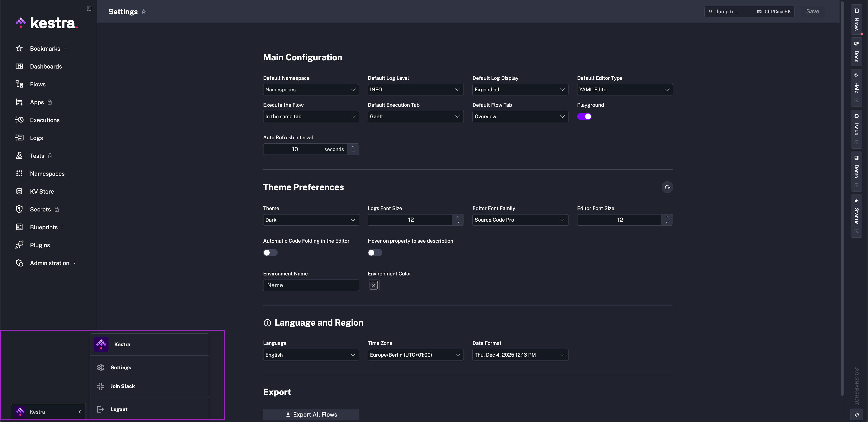Screen dimensions: 868x422
Task: Reset Theme Preferences using the refresh icon
Action: [x=667, y=187]
